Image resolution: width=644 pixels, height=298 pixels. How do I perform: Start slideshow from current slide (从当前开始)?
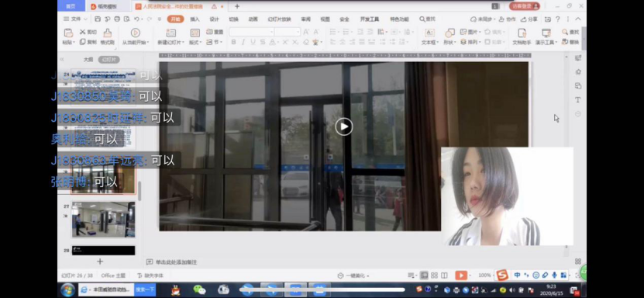pyautogui.click(x=135, y=33)
